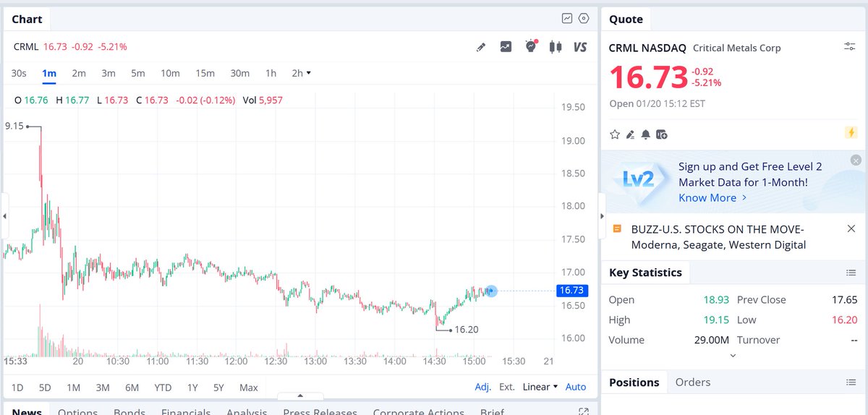The height and width of the screenshot is (415, 868).
Task: Set chart range to Max
Action: (249, 388)
